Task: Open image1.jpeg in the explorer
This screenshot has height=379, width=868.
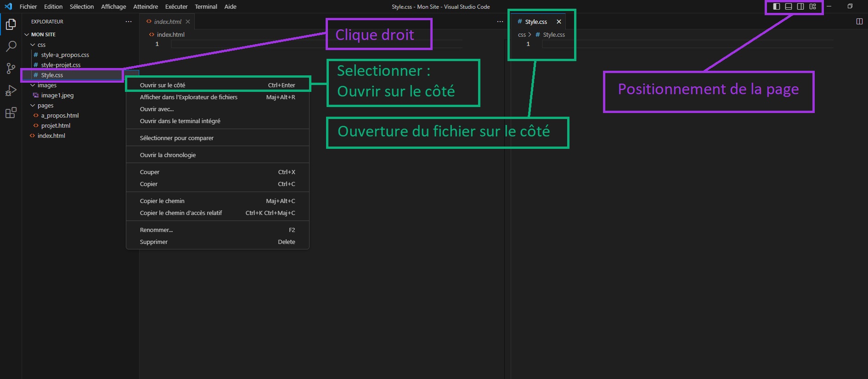Action: pos(57,96)
